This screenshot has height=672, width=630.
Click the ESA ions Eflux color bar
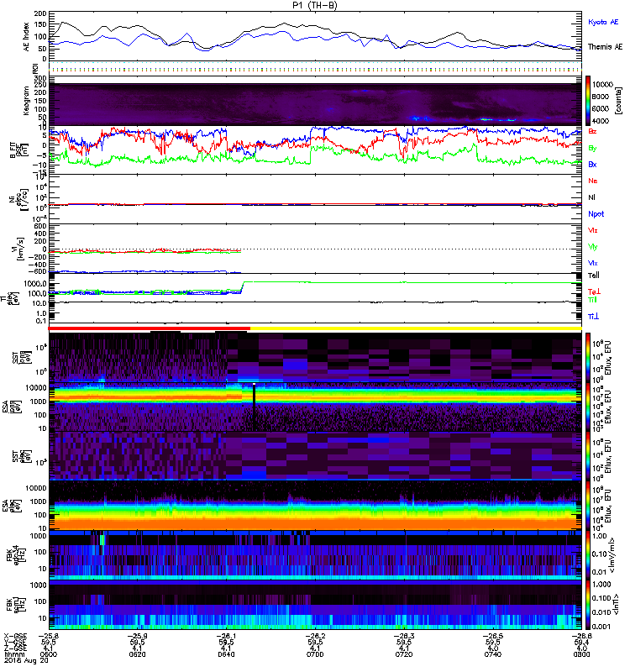[x=588, y=407]
